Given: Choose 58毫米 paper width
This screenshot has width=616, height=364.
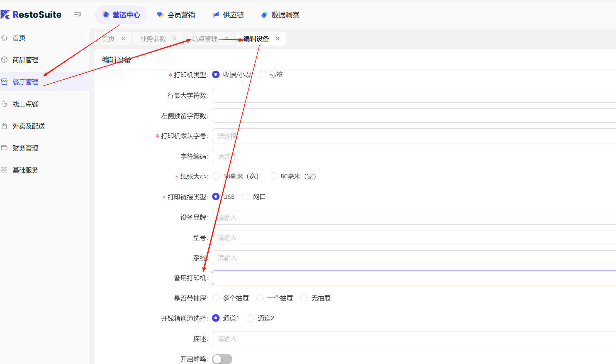Looking at the screenshot, I should tap(216, 176).
